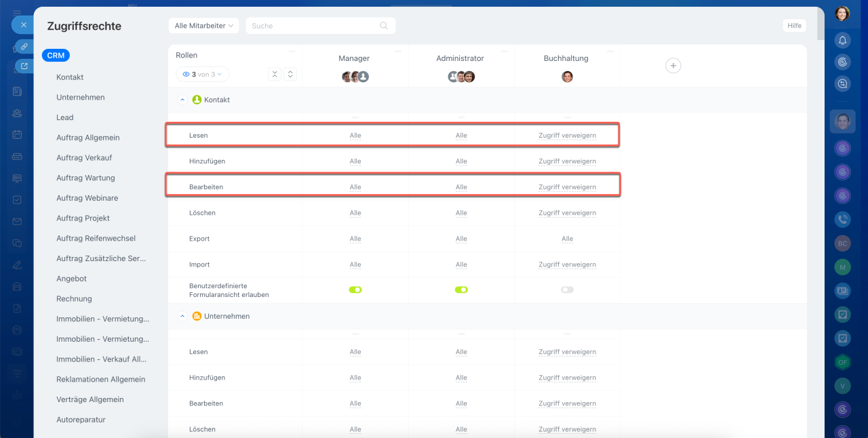Open the three-dot menu for Manager role
The image size is (868, 438).
(x=397, y=52)
